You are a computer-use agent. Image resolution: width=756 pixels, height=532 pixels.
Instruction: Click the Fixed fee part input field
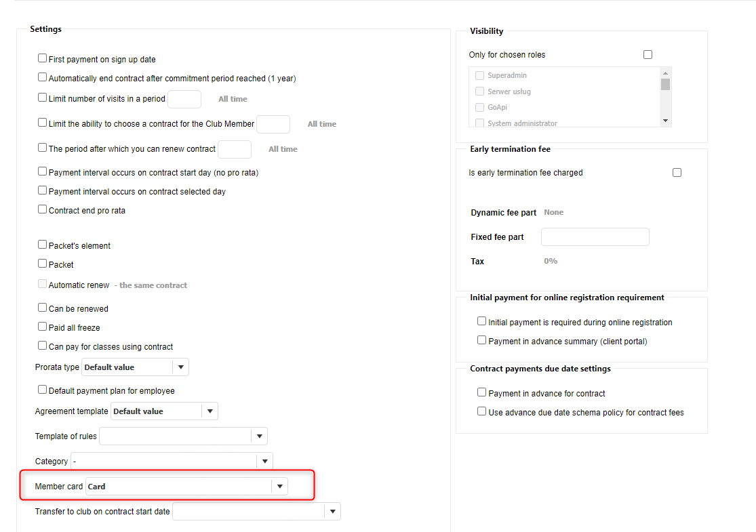point(595,237)
